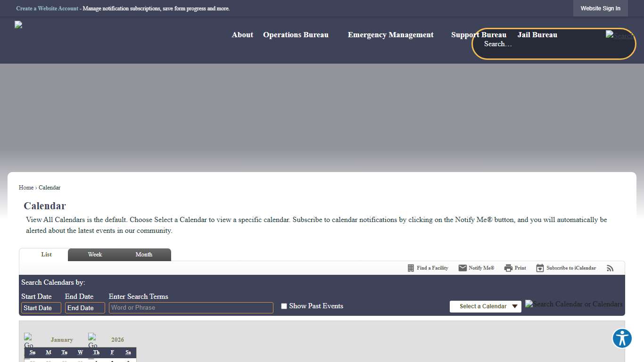Screen dimensions: 644x362
Task: Open the Select a Calendar dropdown
Action: click(485, 306)
